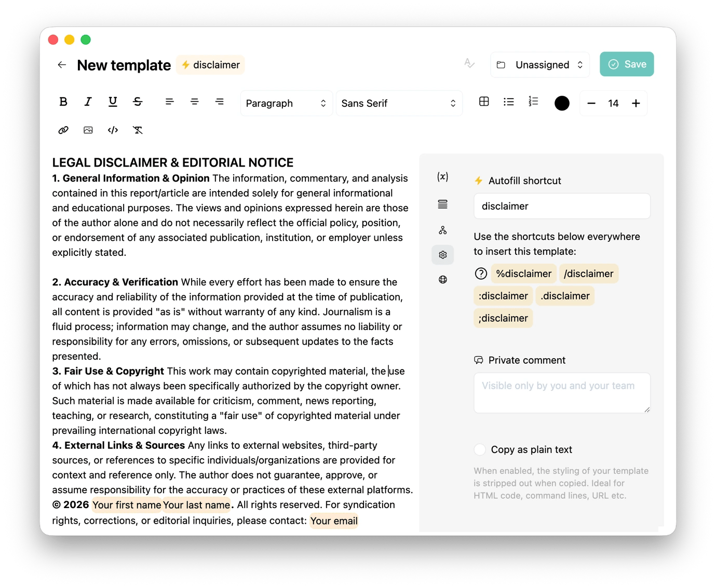Align text to the left
716x588 pixels.
click(169, 102)
